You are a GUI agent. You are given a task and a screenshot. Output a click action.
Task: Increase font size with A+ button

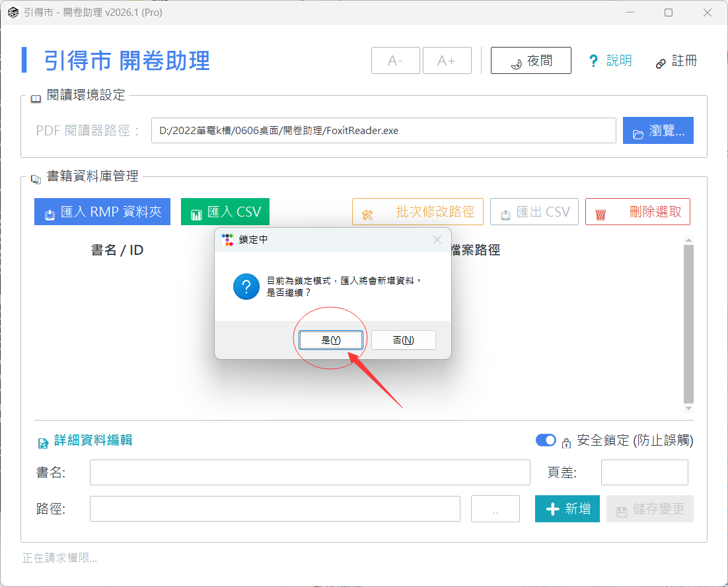click(x=447, y=61)
